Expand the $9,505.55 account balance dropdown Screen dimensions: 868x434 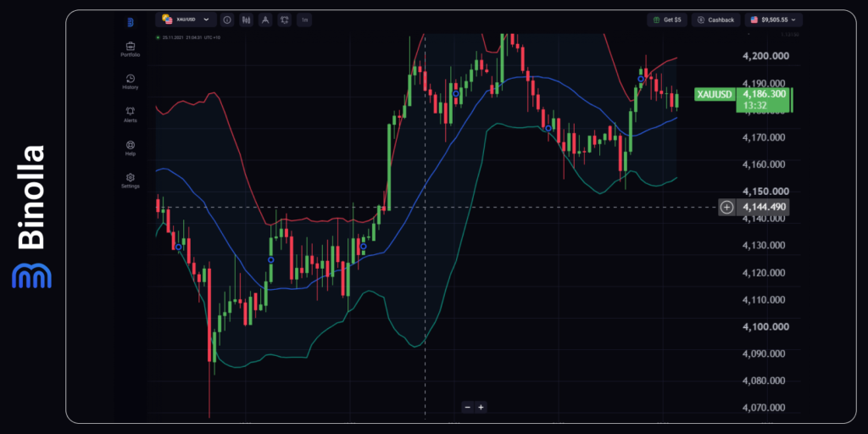773,20
